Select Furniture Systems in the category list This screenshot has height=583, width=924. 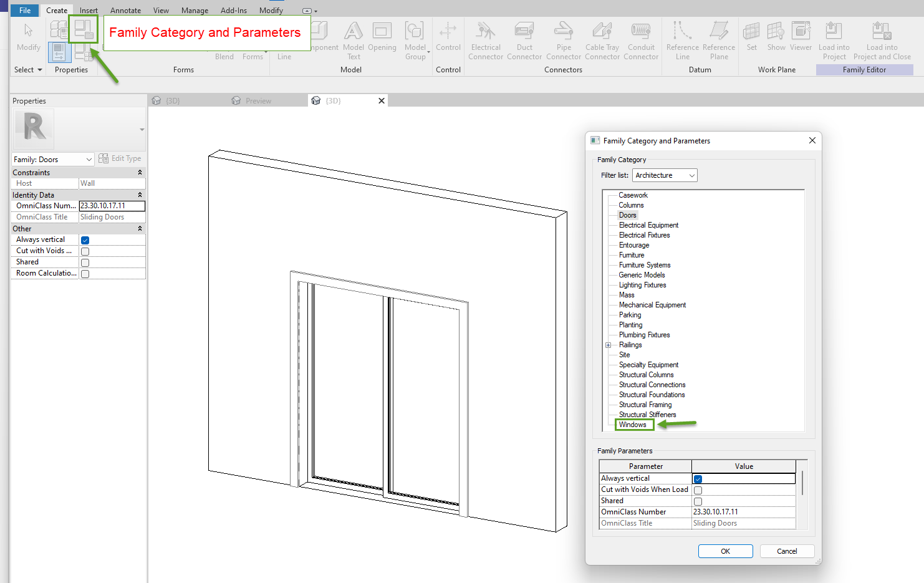pos(645,265)
